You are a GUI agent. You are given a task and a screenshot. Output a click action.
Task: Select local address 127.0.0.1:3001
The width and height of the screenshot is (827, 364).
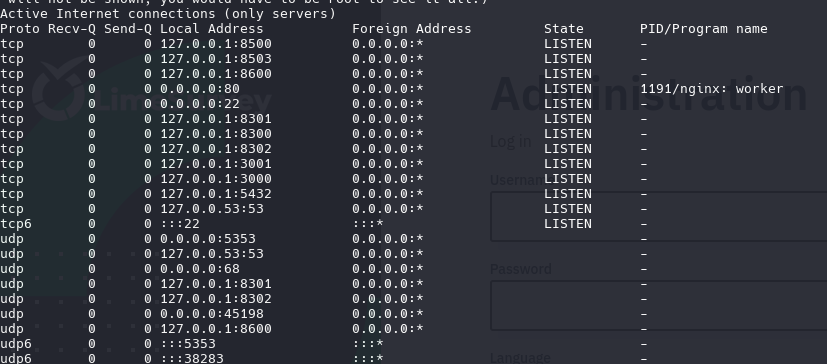(216, 164)
